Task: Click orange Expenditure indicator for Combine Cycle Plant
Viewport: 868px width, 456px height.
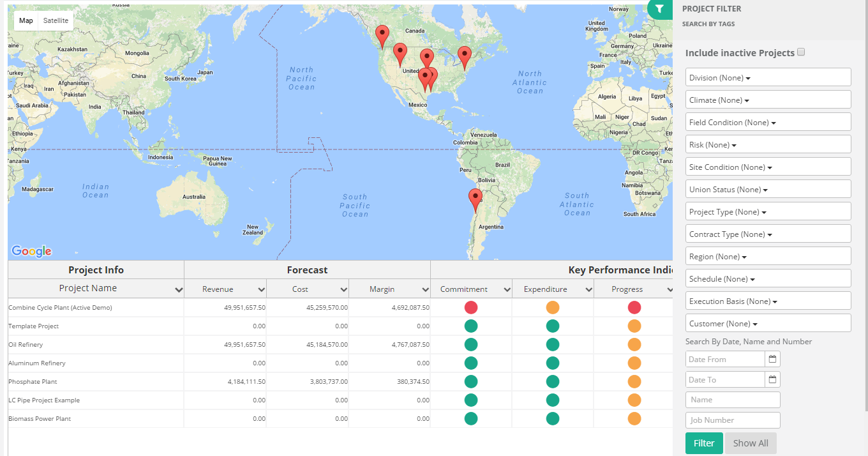Action: point(553,307)
